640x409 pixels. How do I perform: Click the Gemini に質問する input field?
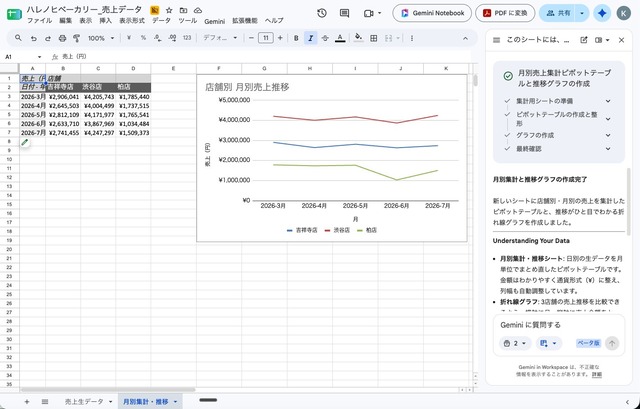tap(558, 325)
